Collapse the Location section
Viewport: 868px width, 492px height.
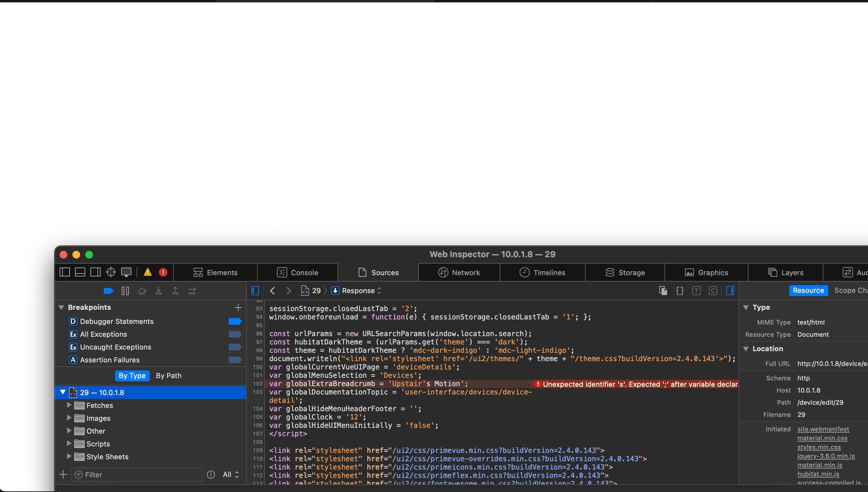746,349
